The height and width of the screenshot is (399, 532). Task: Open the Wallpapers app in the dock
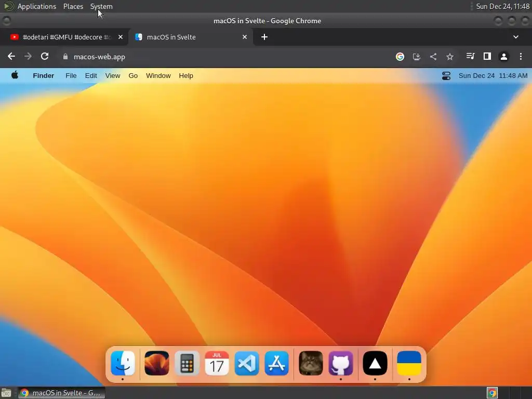156,363
